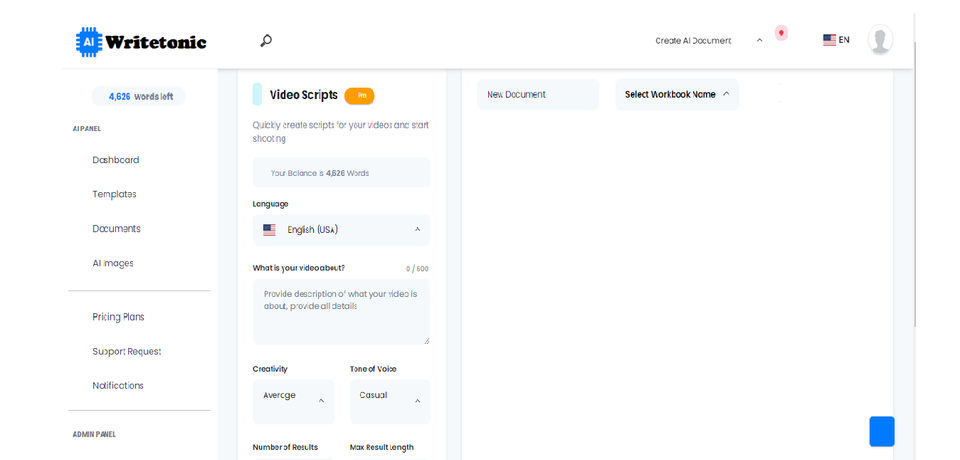Image resolution: width=960 pixels, height=460 pixels.
Task: Click the 0 / 600 character counter
Action: click(417, 268)
